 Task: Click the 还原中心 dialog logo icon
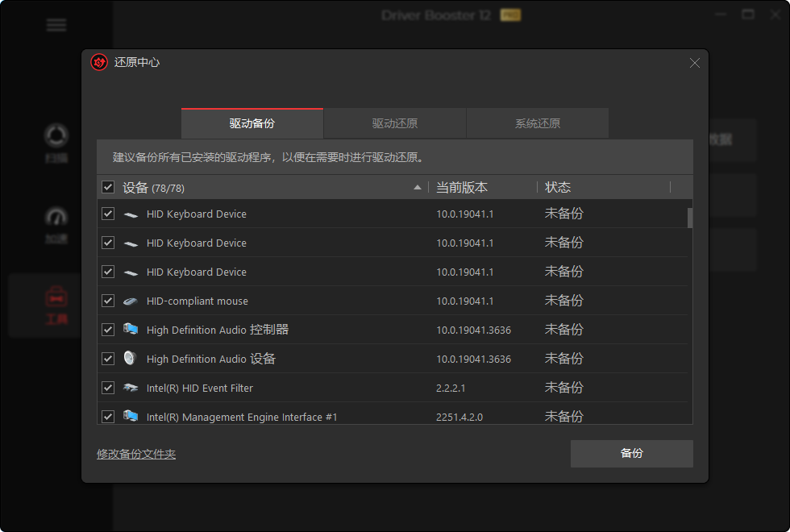[98, 62]
